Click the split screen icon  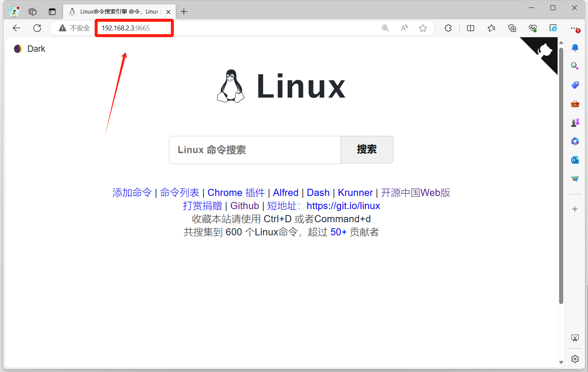470,28
